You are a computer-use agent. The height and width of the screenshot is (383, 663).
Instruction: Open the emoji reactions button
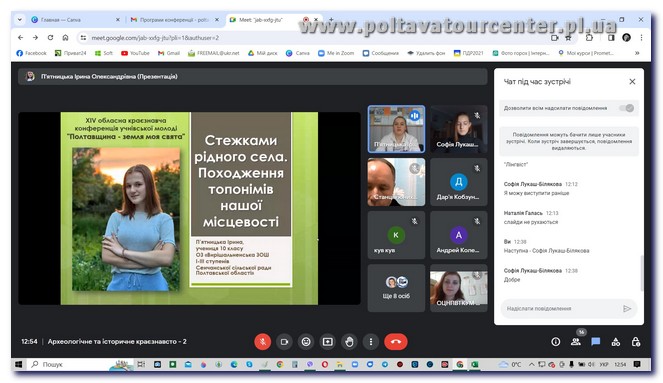(306, 342)
